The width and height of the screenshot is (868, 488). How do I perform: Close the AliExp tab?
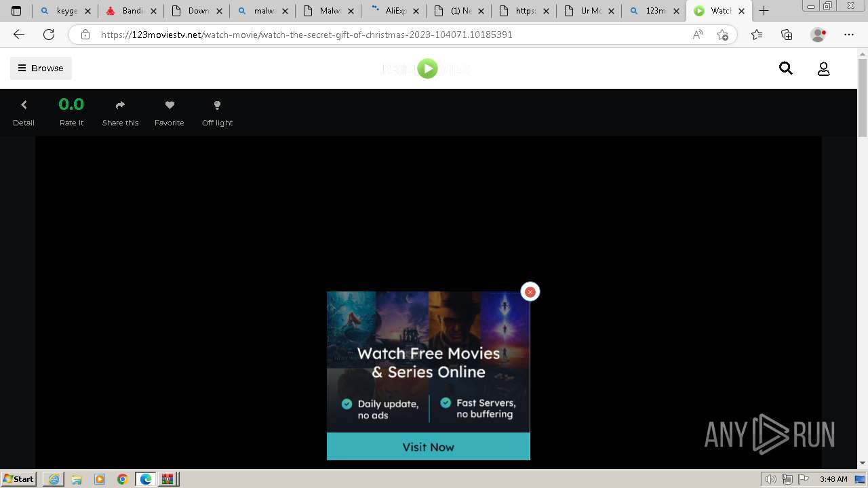pyautogui.click(x=416, y=11)
